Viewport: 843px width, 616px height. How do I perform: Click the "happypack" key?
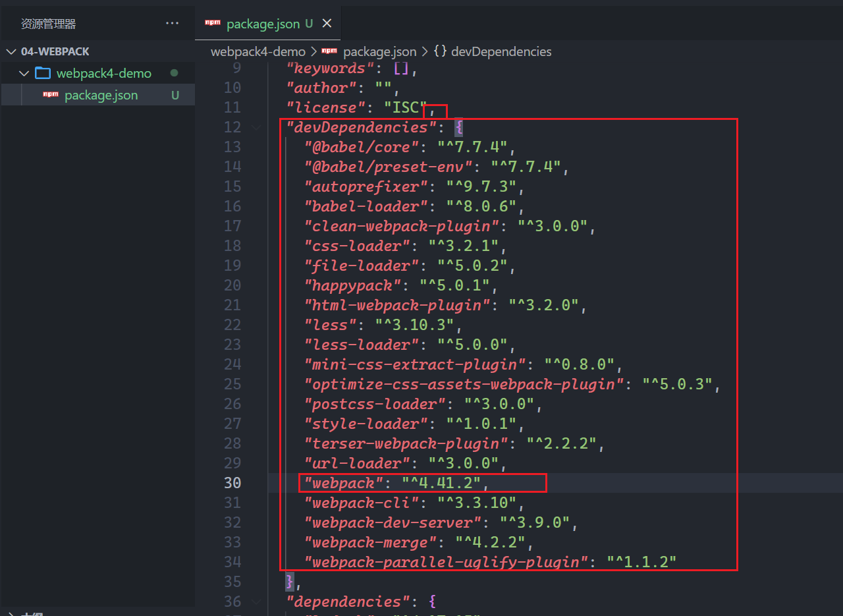(x=352, y=285)
